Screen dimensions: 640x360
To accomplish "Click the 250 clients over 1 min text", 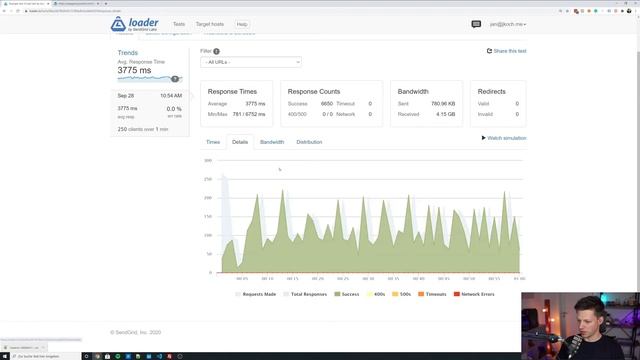I will 143,129.
